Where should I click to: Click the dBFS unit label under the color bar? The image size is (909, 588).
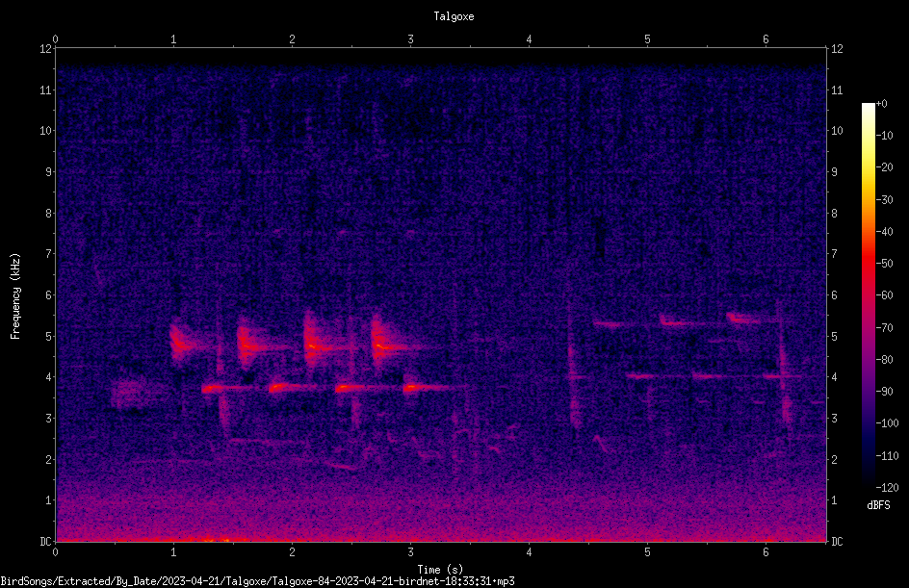pos(879,505)
